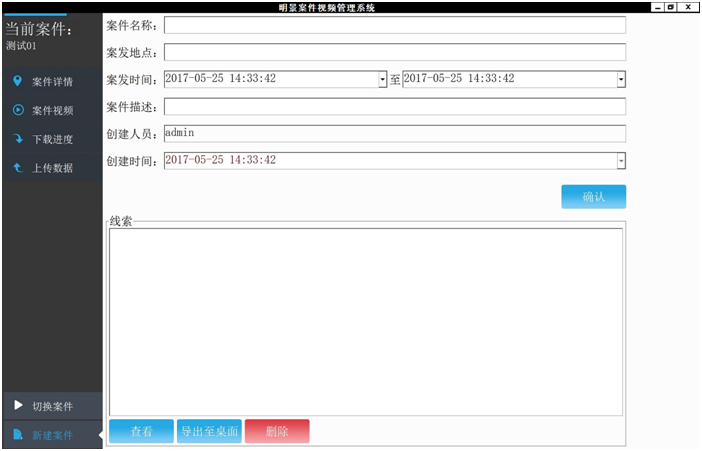Image resolution: width=702 pixels, height=451 pixels.
Task: Select the 案件描述 text box
Action: (x=394, y=106)
